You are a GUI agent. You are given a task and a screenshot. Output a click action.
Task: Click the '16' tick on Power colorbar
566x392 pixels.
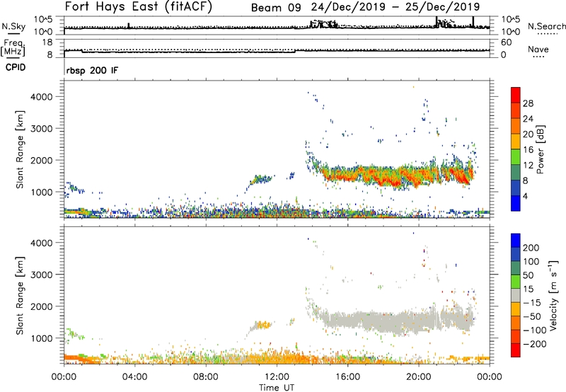pyautogui.click(x=528, y=150)
